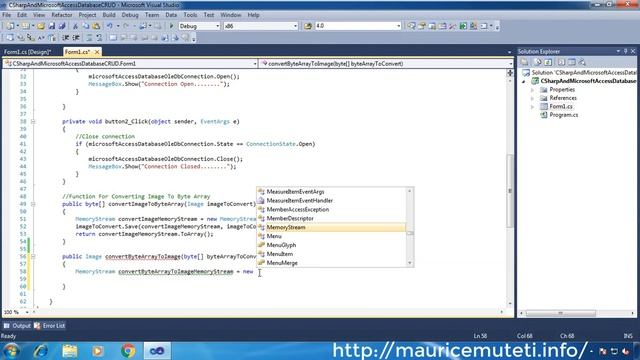
Task: Click the Save All toolbar icon
Action: [x=62, y=26]
